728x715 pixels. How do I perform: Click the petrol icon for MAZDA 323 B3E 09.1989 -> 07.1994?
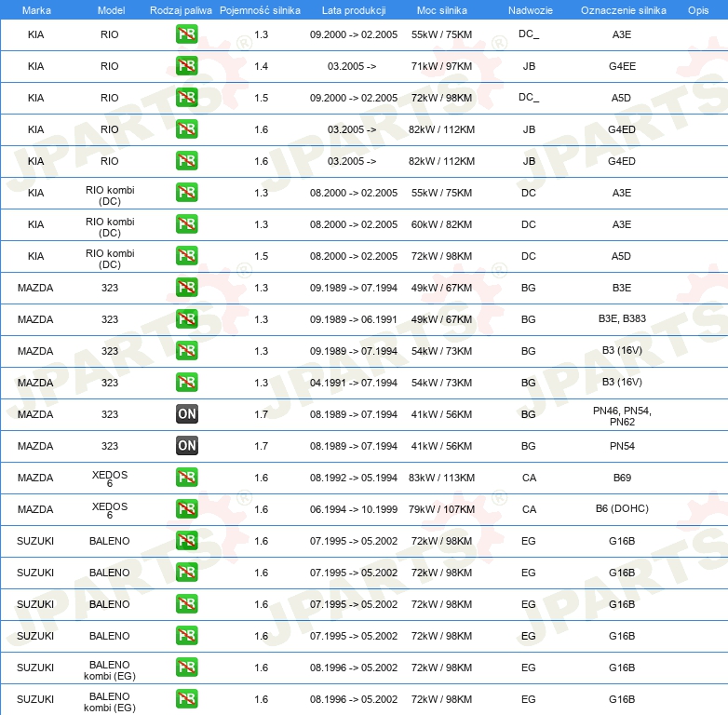tap(186, 288)
